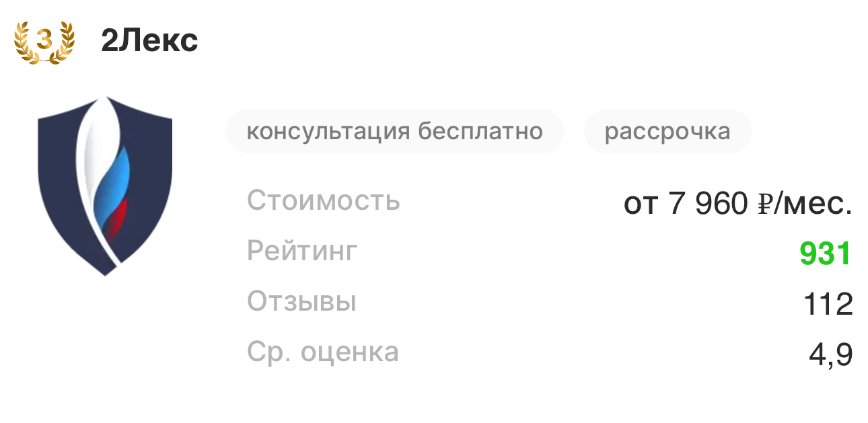Screen dimensions: 868x423
Task: Select the "рассрочка" tag
Action: pyautogui.click(x=667, y=131)
